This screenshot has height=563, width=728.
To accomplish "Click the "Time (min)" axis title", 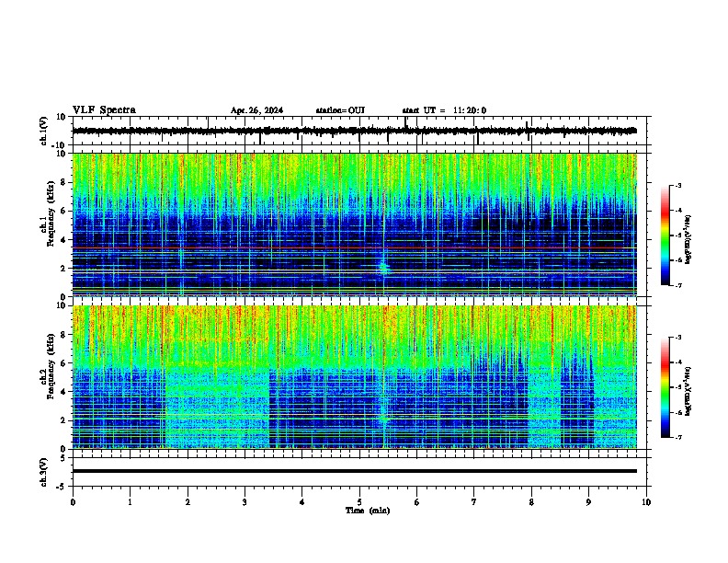I will 368,511.
